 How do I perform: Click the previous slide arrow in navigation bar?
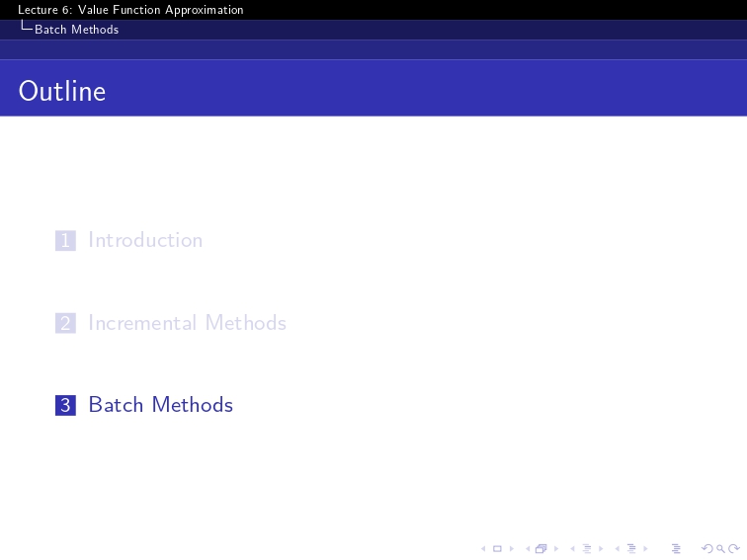[483, 548]
